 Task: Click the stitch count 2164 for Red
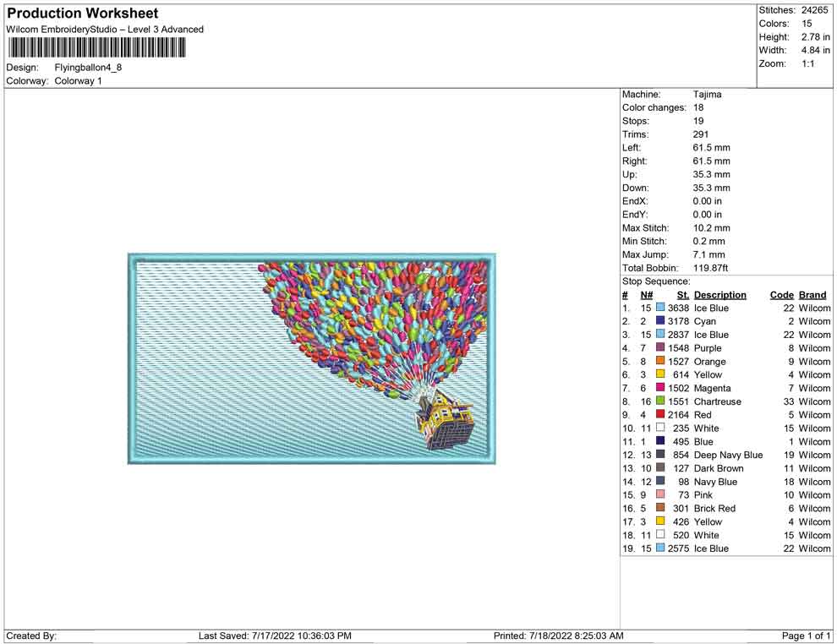tap(678, 415)
